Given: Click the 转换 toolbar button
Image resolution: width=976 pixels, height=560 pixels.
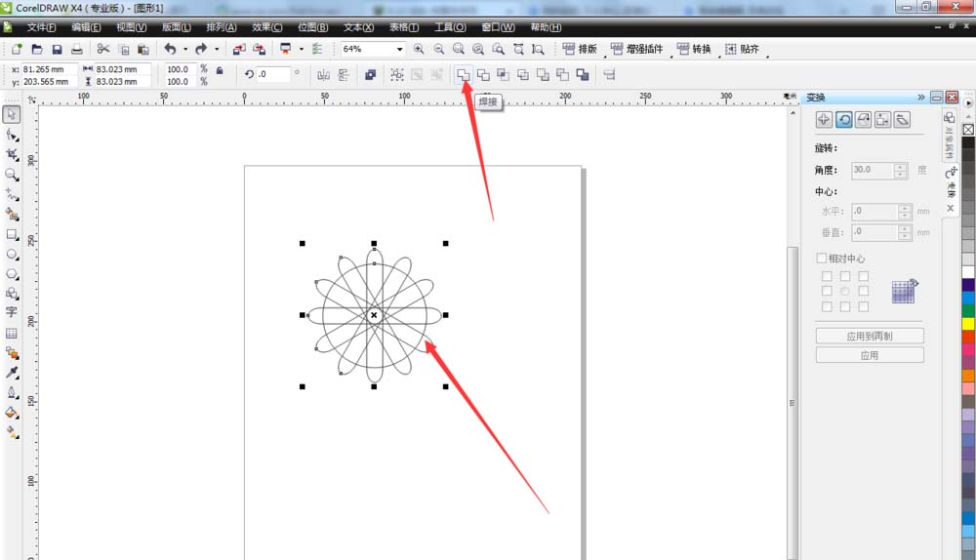Looking at the screenshot, I should pyautogui.click(x=693, y=49).
